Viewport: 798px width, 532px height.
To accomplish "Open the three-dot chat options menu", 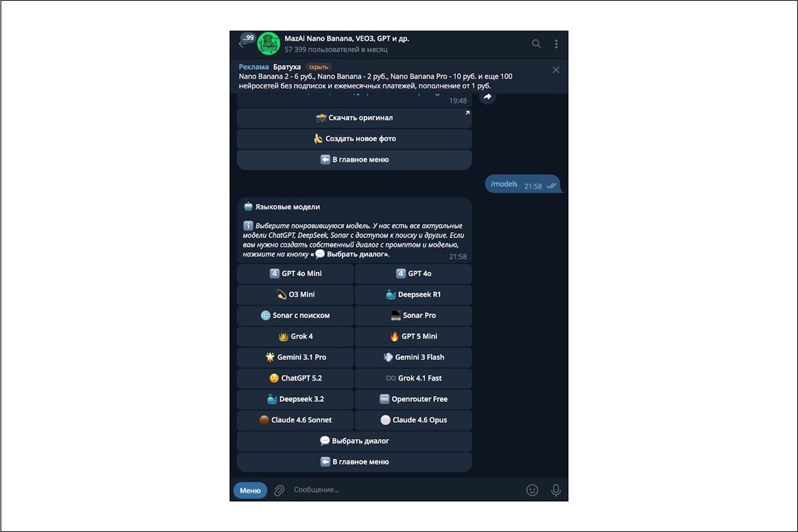I will point(556,44).
